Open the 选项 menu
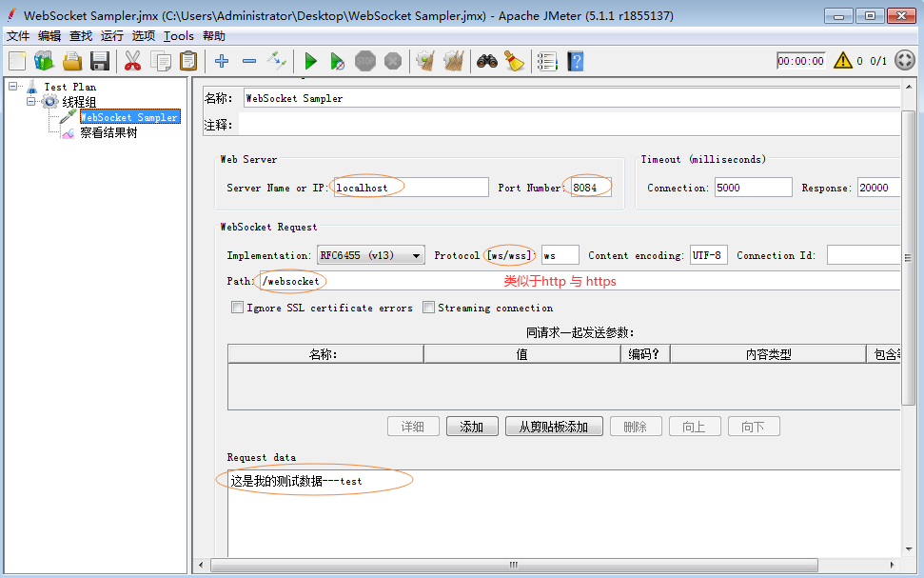The image size is (924, 578). coord(143,36)
